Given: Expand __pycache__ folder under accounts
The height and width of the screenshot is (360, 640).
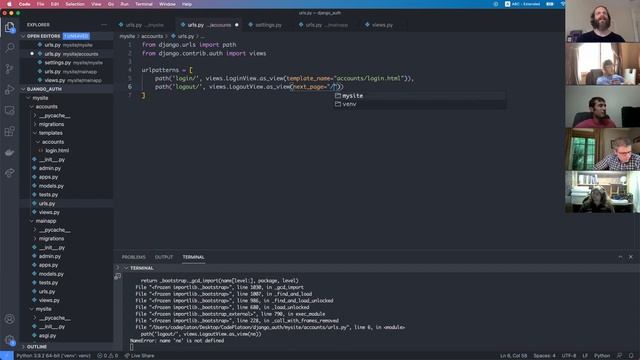Looking at the screenshot, I should 55,116.
